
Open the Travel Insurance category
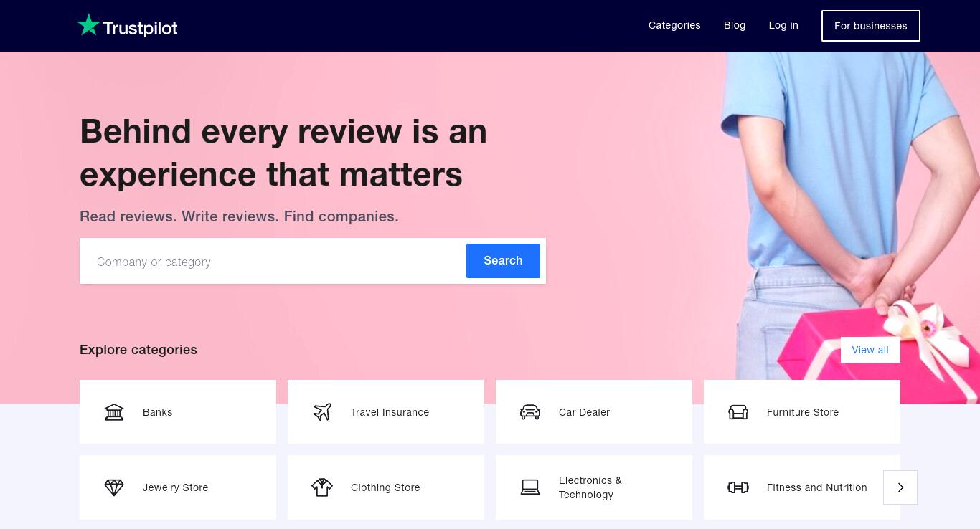pyautogui.click(x=386, y=412)
